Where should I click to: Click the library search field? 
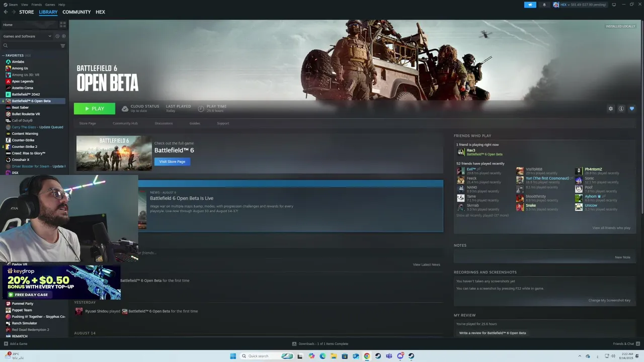30,46
